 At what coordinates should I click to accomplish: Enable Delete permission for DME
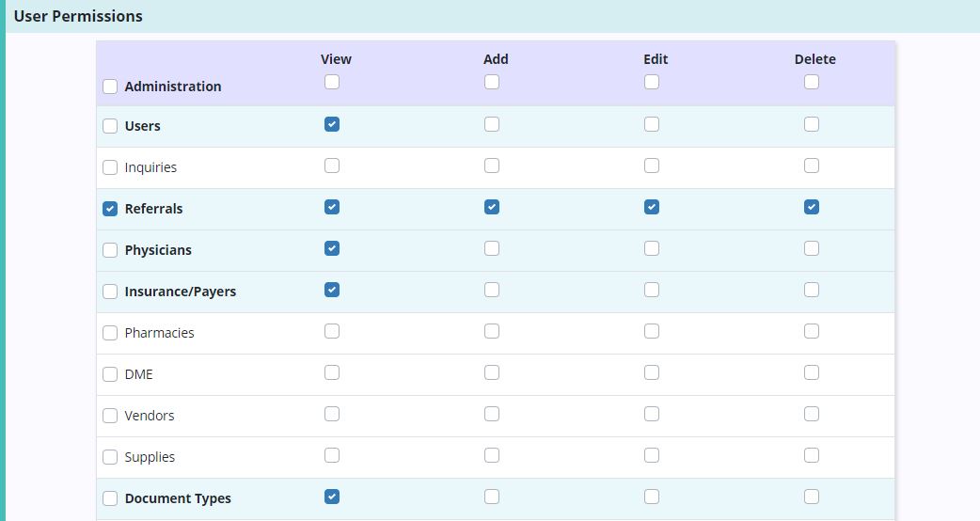(x=812, y=372)
